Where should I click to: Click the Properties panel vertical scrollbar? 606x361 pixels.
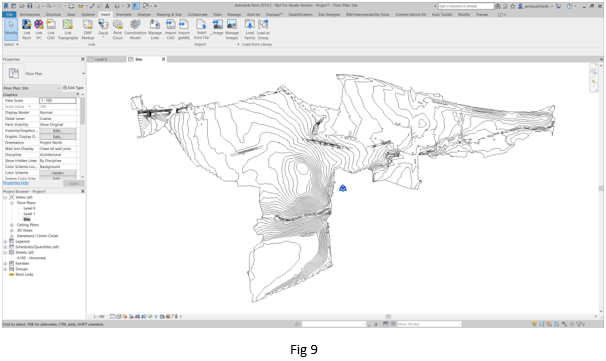pyautogui.click(x=83, y=111)
